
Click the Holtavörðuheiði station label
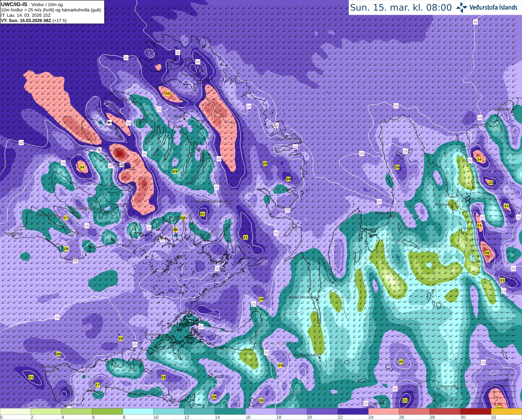(306, 355)
